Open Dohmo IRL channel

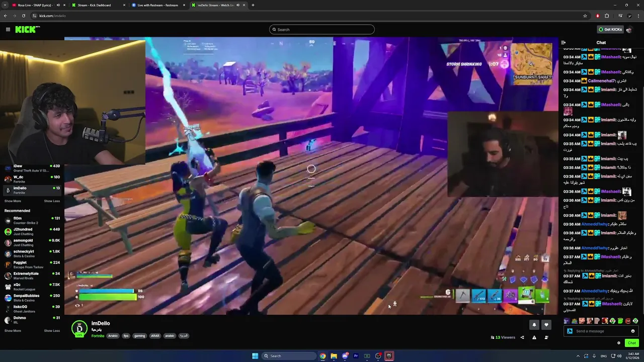tap(32, 320)
